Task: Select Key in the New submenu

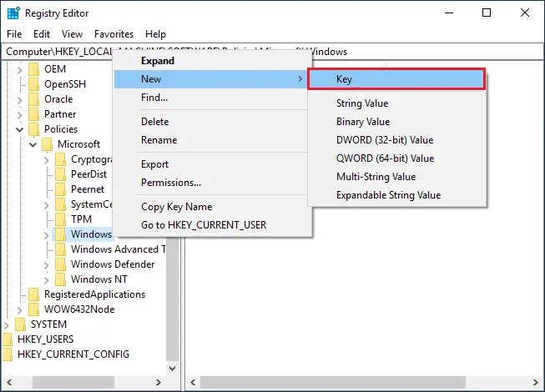Action: click(396, 79)
